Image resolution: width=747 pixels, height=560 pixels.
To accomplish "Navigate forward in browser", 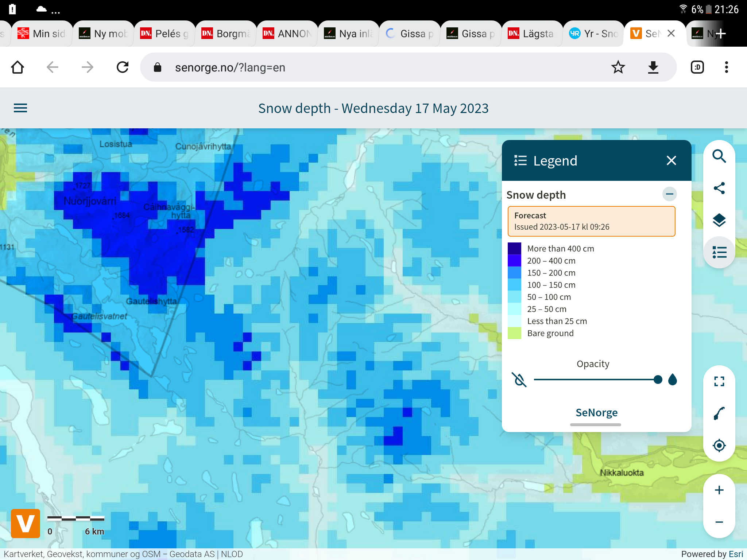I will 88,67.
